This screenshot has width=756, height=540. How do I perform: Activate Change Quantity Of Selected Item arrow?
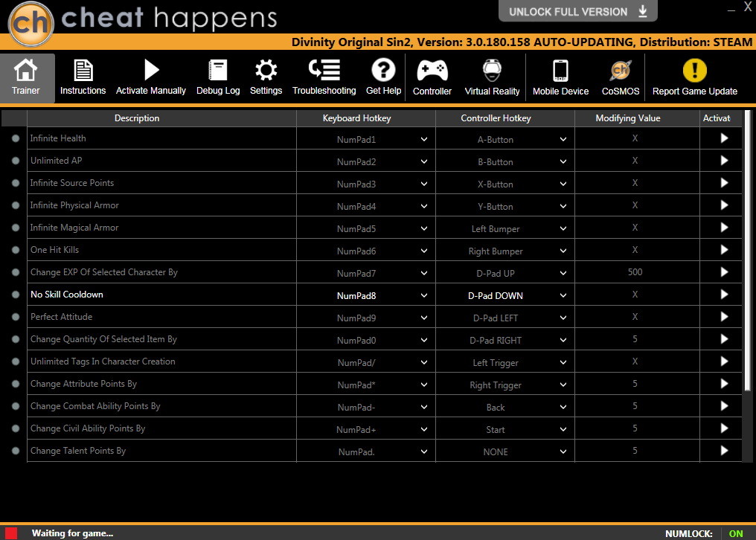point(724,339)
